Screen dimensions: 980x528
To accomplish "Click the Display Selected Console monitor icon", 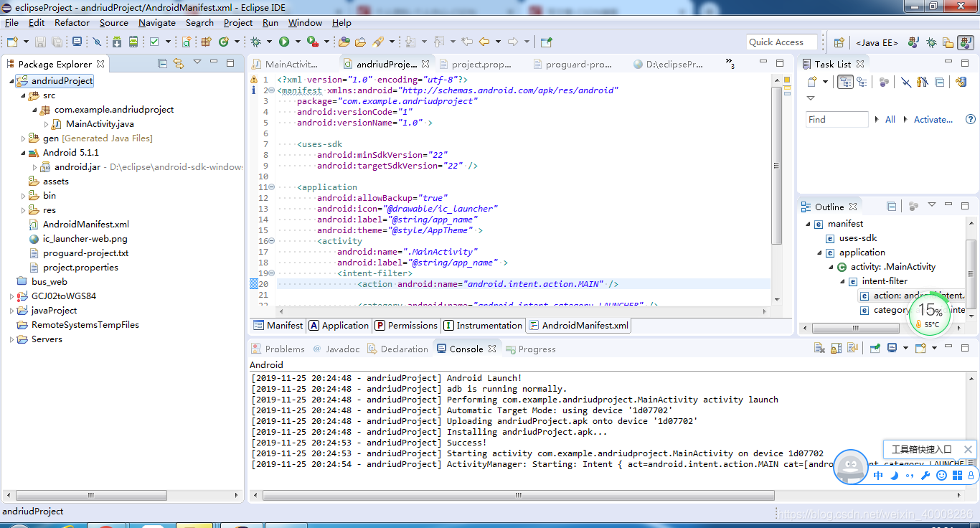I will 892,349.
